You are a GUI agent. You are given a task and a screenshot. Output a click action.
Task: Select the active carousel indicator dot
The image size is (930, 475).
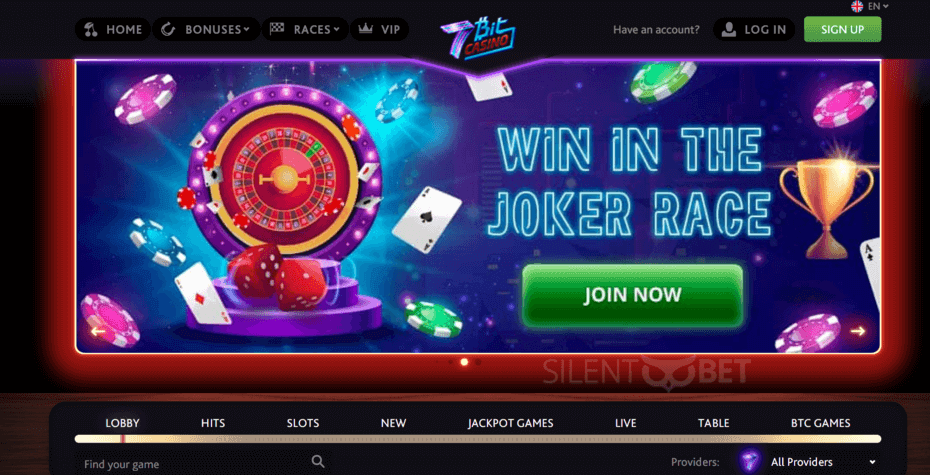pyautogui.click(x=464, y=361)
